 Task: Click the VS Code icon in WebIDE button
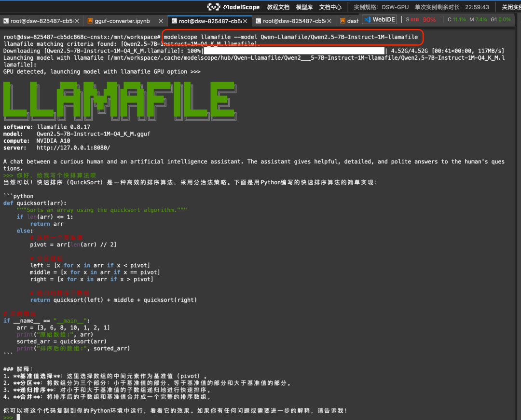(x=368, y=20)
